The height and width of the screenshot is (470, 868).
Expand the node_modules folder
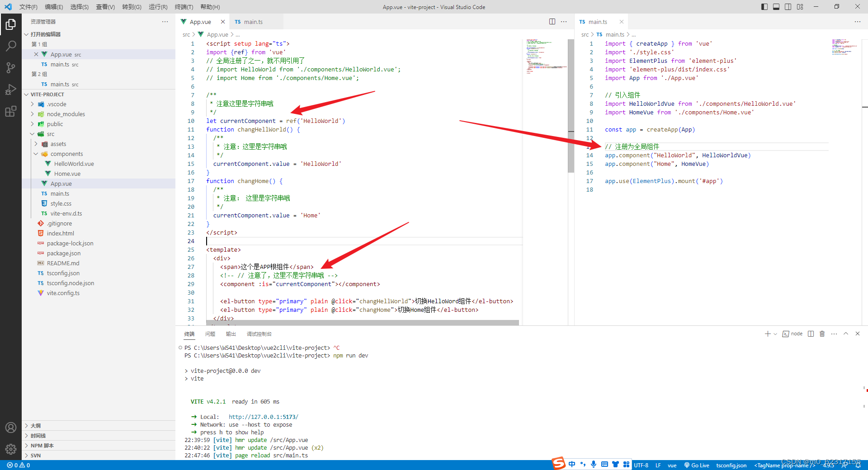pos(33,114)
